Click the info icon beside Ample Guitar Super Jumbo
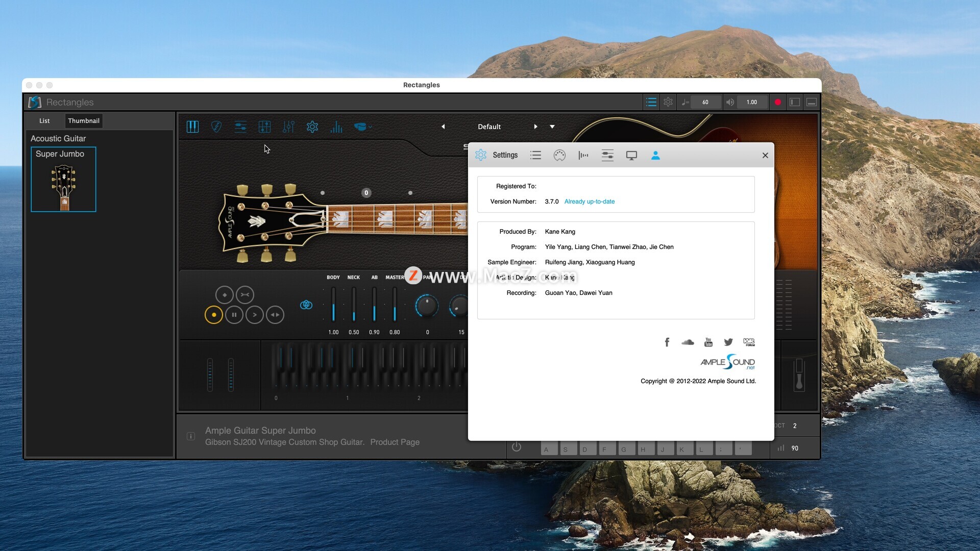 pyautogui.click(x=191, y=436)
